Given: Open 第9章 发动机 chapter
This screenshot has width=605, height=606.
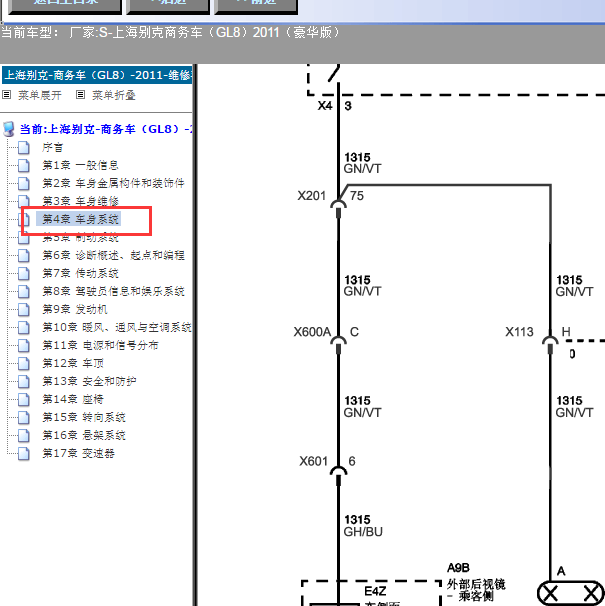Looking at the screenshot, I should 75,309.
